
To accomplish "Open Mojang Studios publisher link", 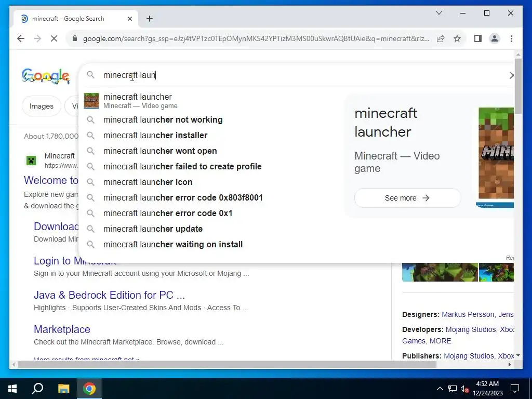I will pos(469,356).
